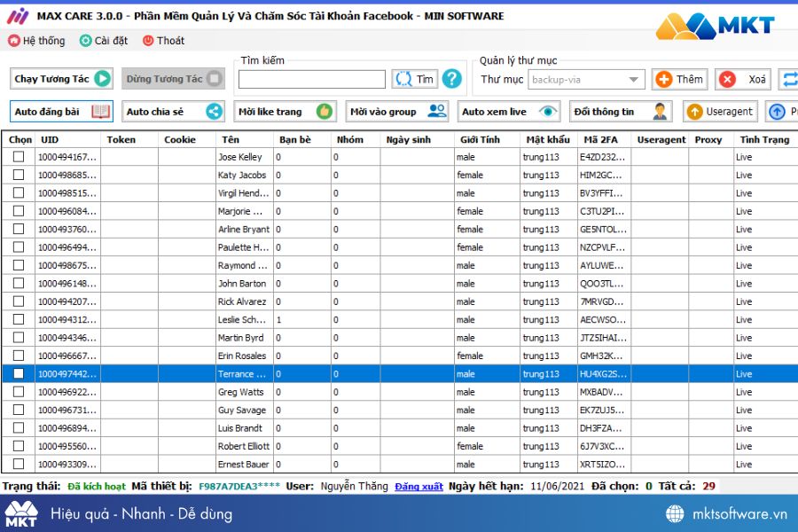This screenshot has width=798, height=532.
Task: Click the Mật khẩu column header
Action: point(548,139)
